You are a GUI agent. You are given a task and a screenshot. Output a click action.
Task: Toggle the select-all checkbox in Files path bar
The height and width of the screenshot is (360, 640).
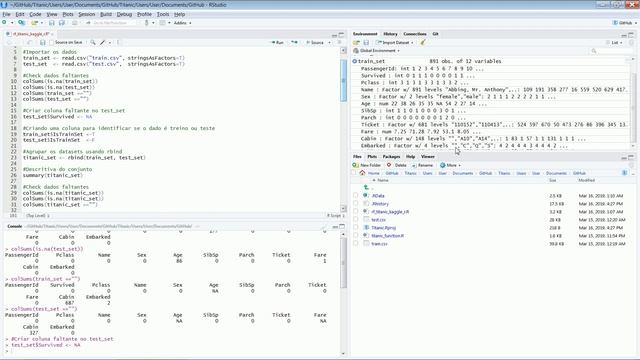tap(354, 173)
